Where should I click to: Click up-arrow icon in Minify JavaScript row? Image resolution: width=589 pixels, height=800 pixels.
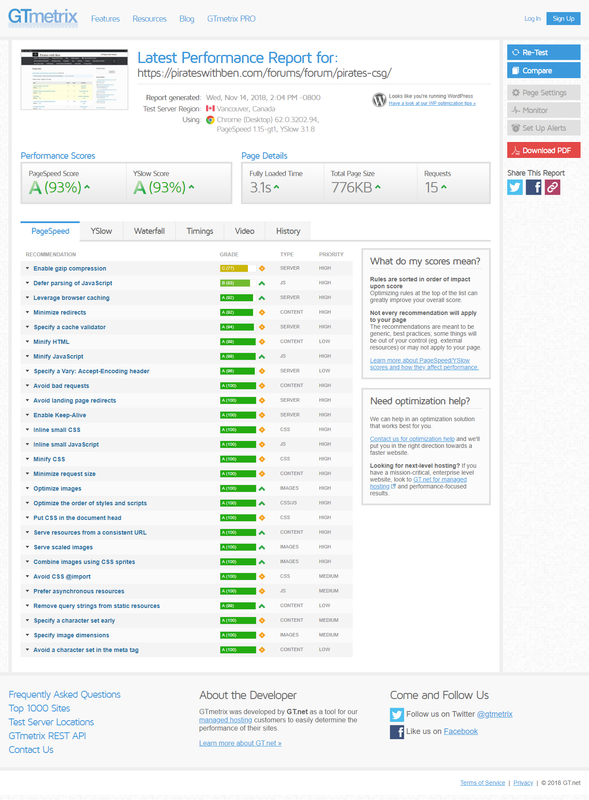point(262,357)
